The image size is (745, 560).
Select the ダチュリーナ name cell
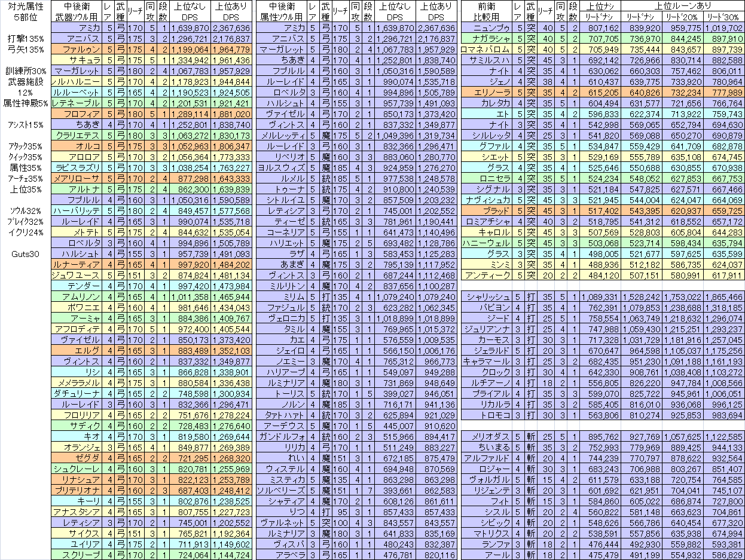[x=77, y=394]
